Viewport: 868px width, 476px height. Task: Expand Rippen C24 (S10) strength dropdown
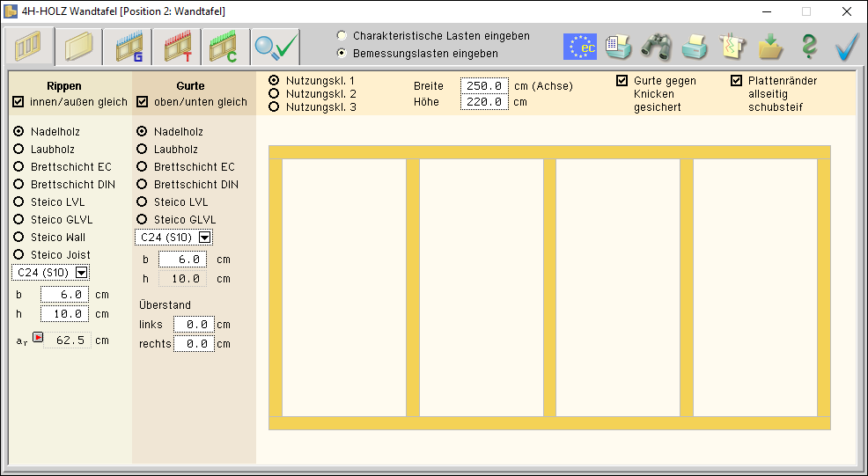tap(82, 273)
